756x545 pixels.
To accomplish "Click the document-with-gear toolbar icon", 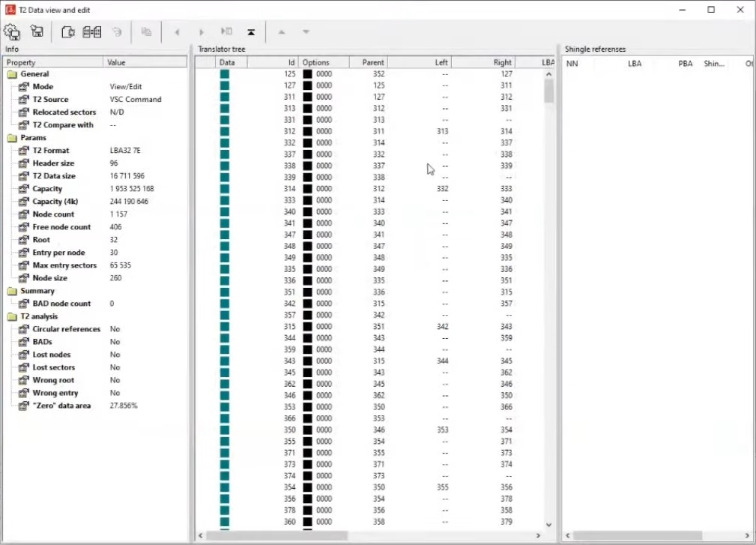I will click(x=68, y=31).
